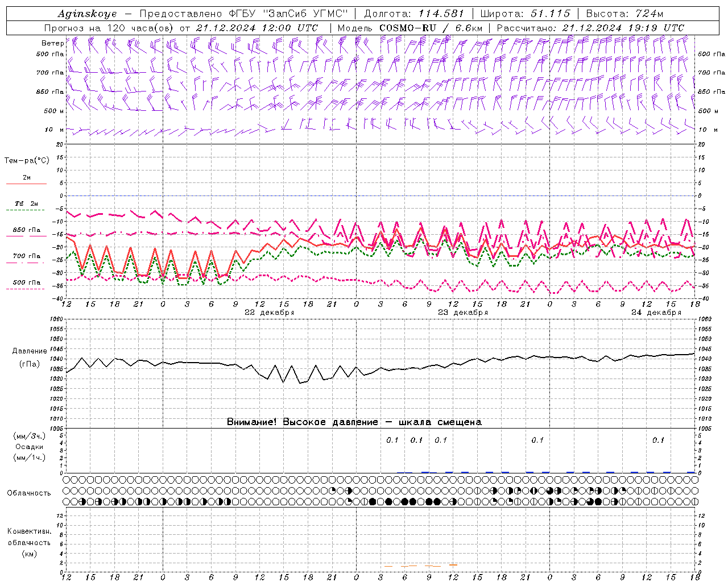This screenshot has height=582, width=728.
Task: Click the Ветер wind section label
Action: click(x=52, y=43)
